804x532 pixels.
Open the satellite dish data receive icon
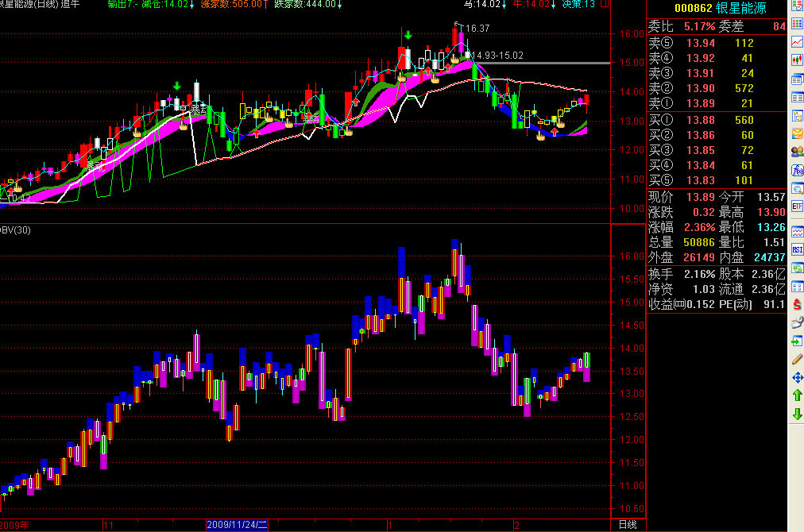(797, 323)
